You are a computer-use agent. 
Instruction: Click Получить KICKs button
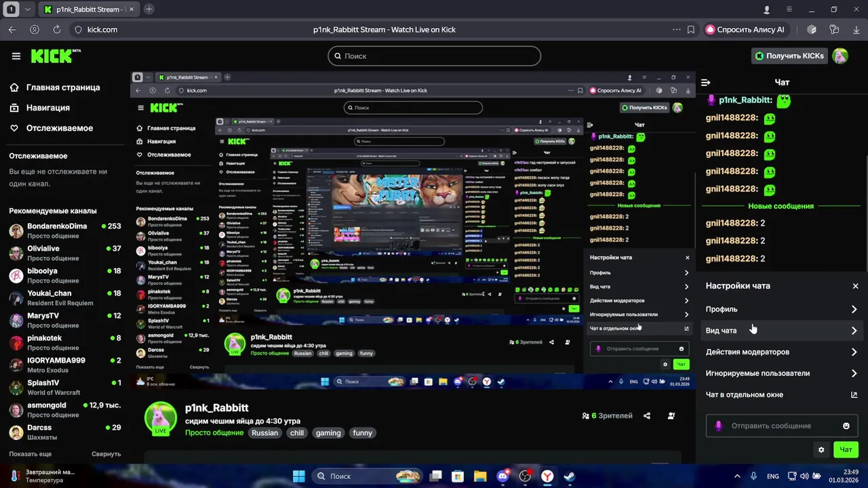pos(790,56)
